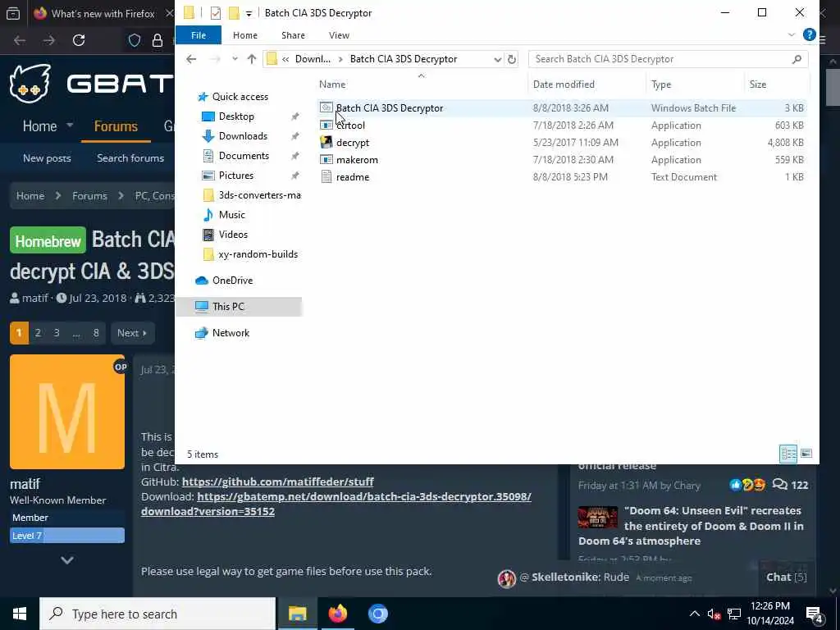This screenshot has height=630, width=840.
Task: Open quick access toolbar customize dropdown
Action: pos(249,13)
